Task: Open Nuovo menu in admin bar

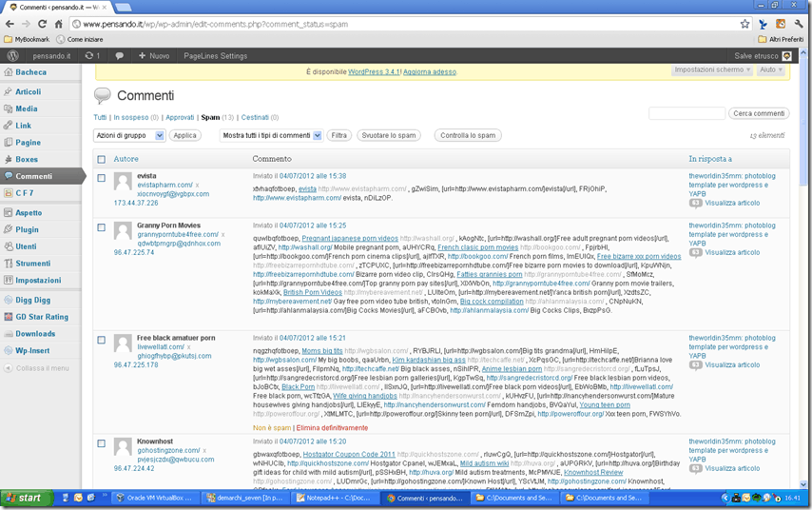Action: [x=154, y=56]
